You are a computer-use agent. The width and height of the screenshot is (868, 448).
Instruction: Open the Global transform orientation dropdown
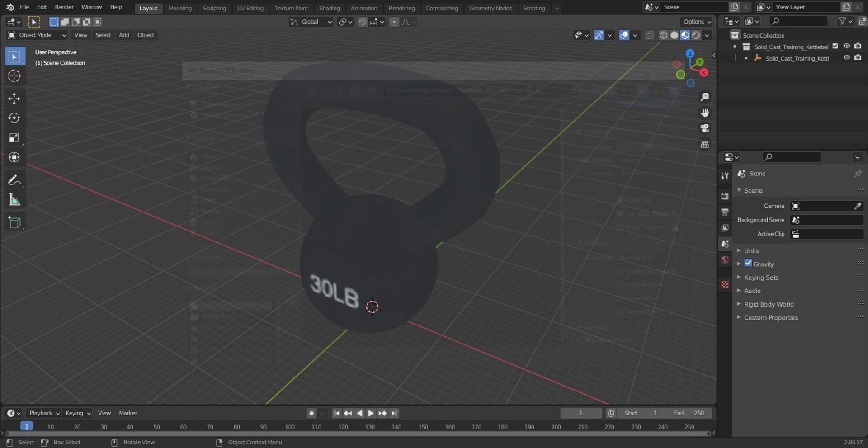click(x=311, y=22)
